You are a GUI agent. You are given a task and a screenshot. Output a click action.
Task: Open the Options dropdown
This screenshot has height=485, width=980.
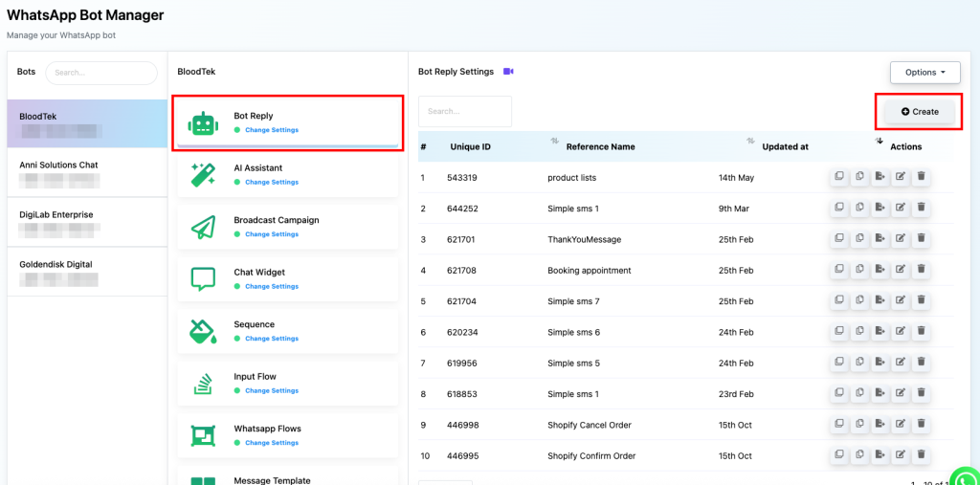click(924, 73)
